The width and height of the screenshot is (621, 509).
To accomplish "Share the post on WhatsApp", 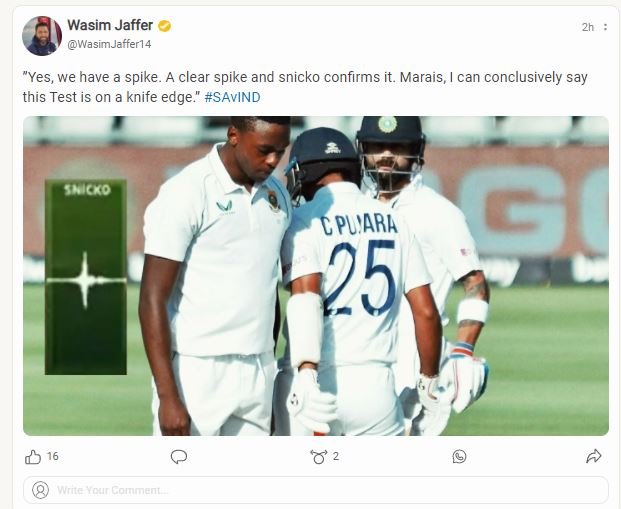I will click(x=459, y=456).
